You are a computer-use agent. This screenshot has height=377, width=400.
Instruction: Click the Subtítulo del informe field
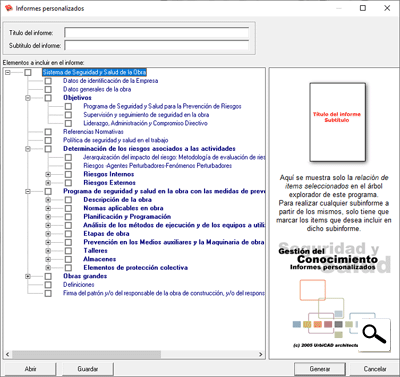tap(157, 45)
